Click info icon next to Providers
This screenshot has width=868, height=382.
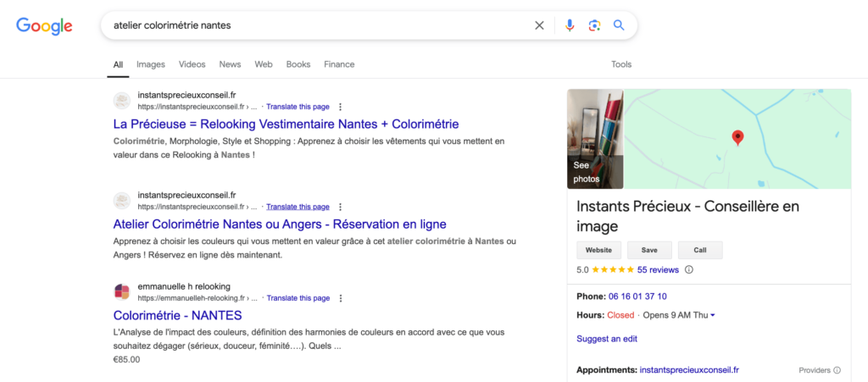coord(837,370)
